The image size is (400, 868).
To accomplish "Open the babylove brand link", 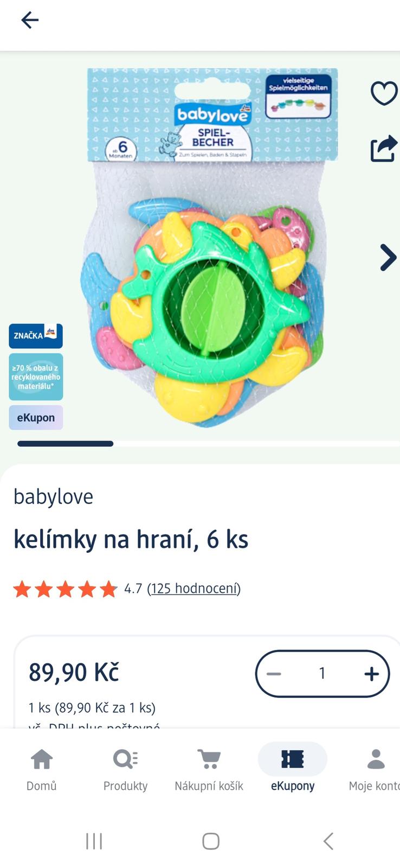I will coord(53,497).
